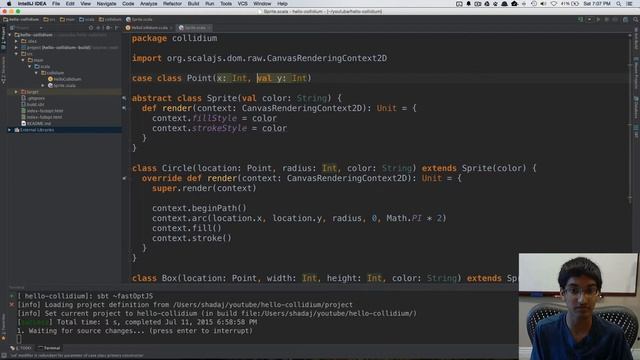This screenshot has width=640, height=360.
Task: Open the VCS menu
Action: tap(242, 4)
